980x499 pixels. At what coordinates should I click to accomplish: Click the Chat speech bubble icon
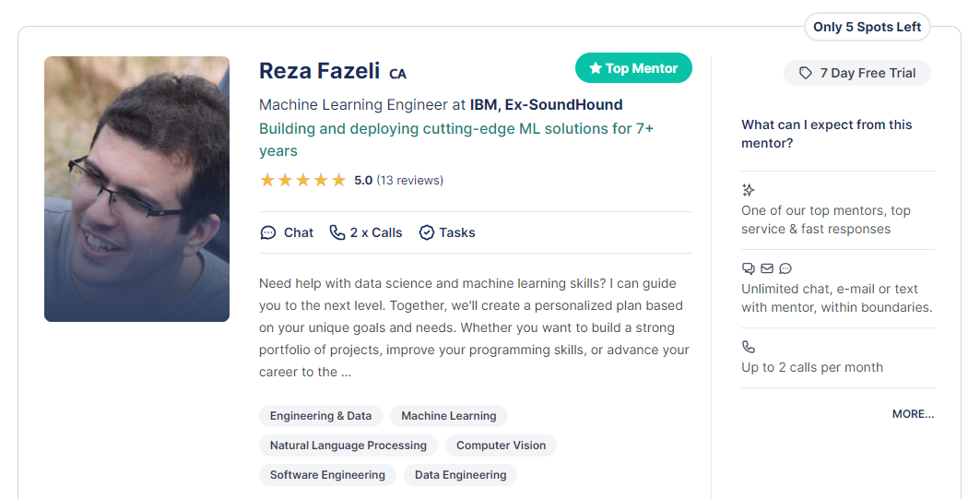267,232
